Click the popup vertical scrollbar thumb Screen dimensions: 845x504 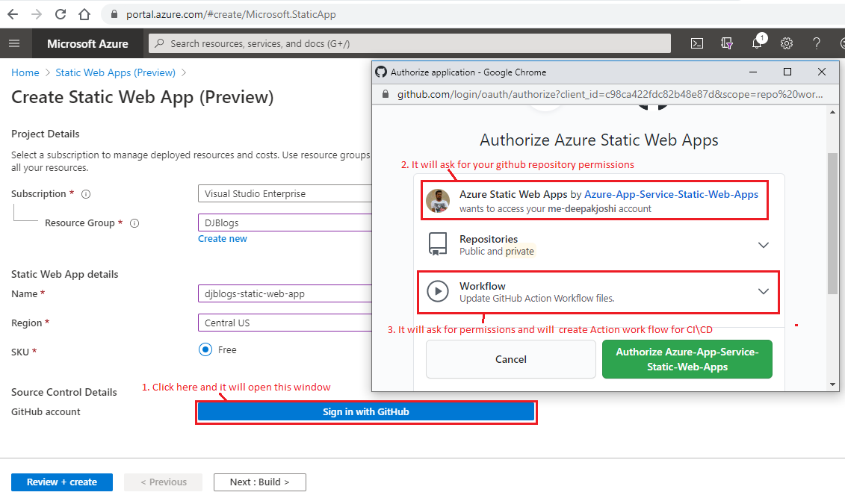click(x=832, y=223)
